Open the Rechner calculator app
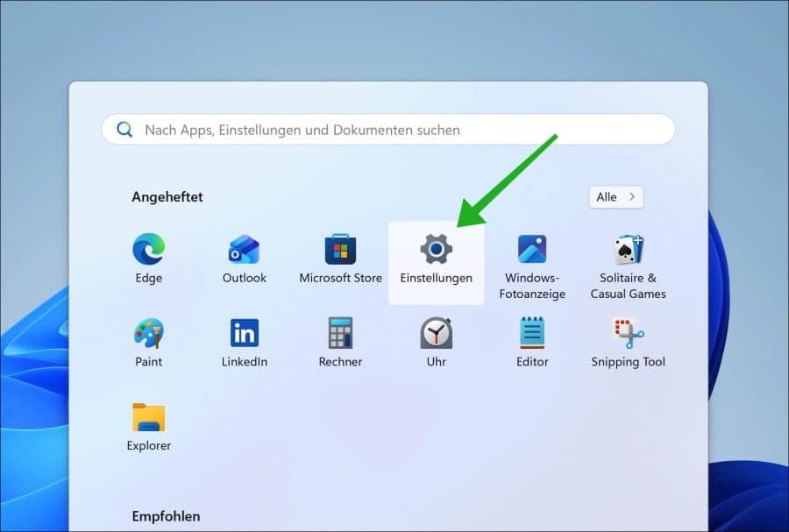This screenshot has width=789, height=532. pyautogui.click(x=340, y=344)
